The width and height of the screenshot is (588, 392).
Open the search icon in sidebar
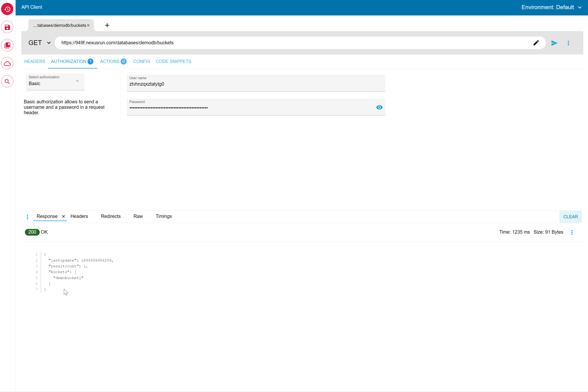point(7,81)
